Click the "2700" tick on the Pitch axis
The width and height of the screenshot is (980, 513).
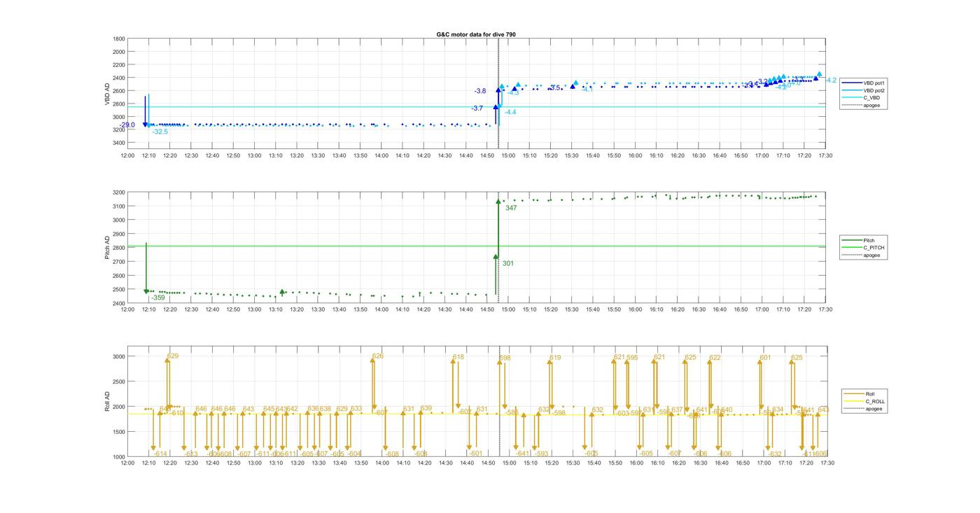[x=118, y=262]
